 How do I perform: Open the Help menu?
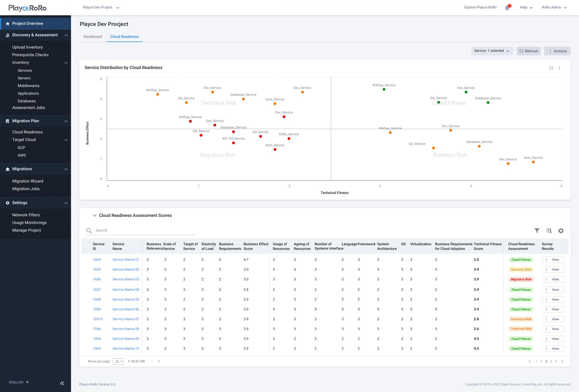coord(526,7)
